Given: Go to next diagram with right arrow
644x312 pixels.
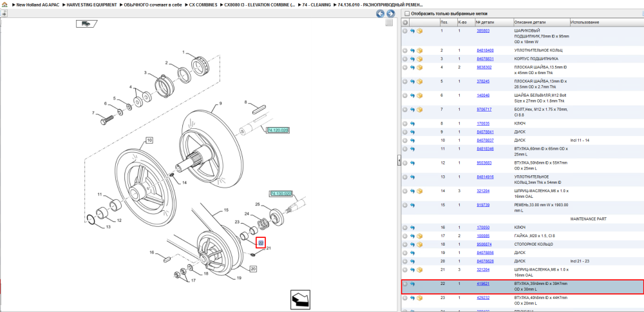Looking at the screenshot, I should (391, 14).
